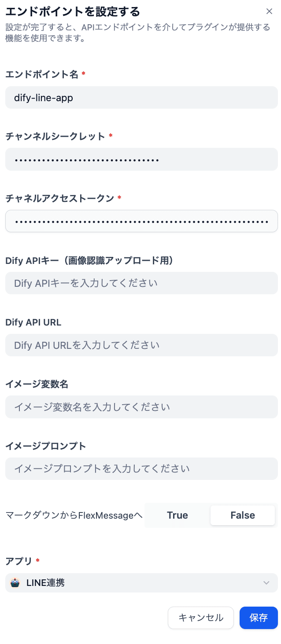Click the Dify APIキー input field
The image size is (281, 644).
[141, 283]
